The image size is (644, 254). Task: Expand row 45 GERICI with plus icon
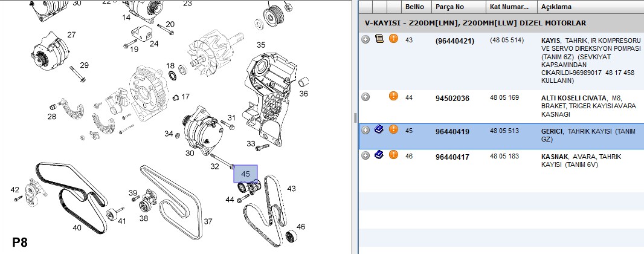(x=365, y=130)
